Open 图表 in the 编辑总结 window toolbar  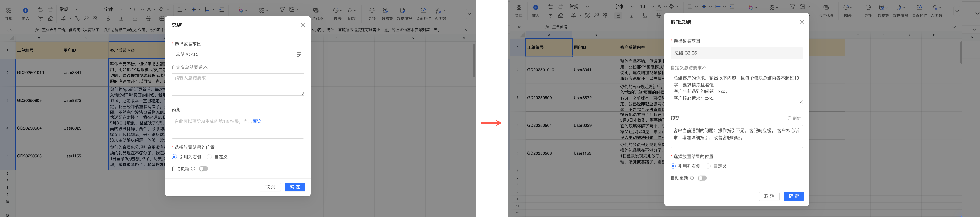pos(848,11)
